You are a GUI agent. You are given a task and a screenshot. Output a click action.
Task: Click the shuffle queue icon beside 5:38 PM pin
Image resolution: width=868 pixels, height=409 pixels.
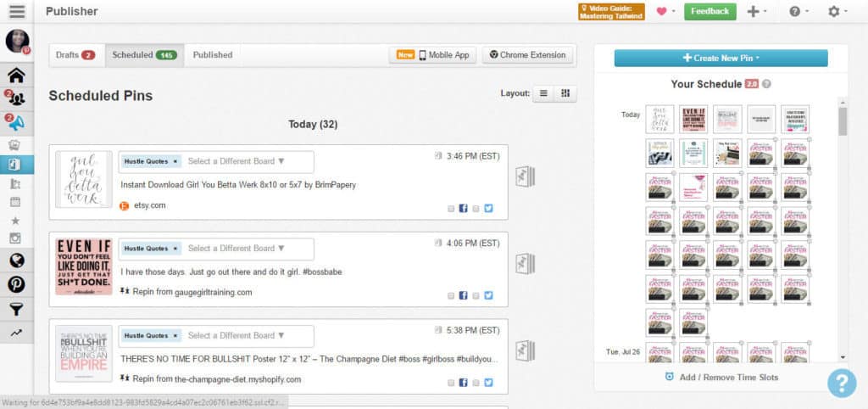tap(525, 350)
